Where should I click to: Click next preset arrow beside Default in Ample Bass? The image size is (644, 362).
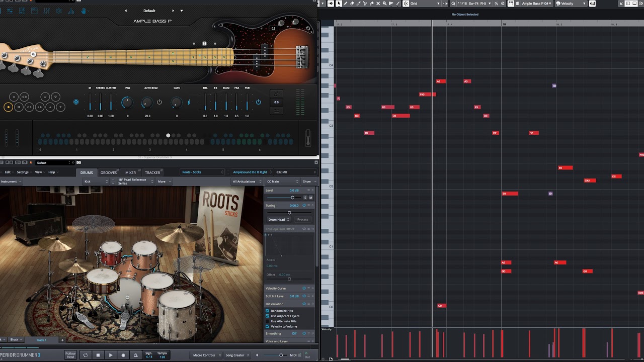click(x=173, y=11)
